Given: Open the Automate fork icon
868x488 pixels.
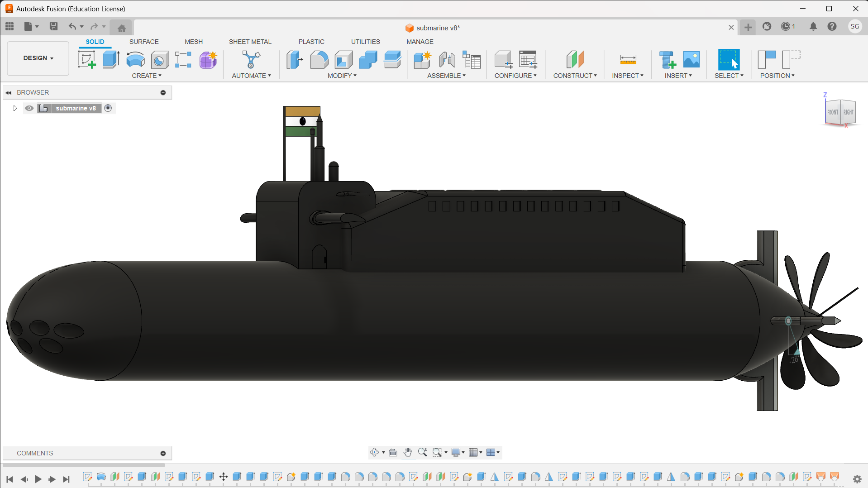Looking at the screenshot, I should tap(251, 59).
